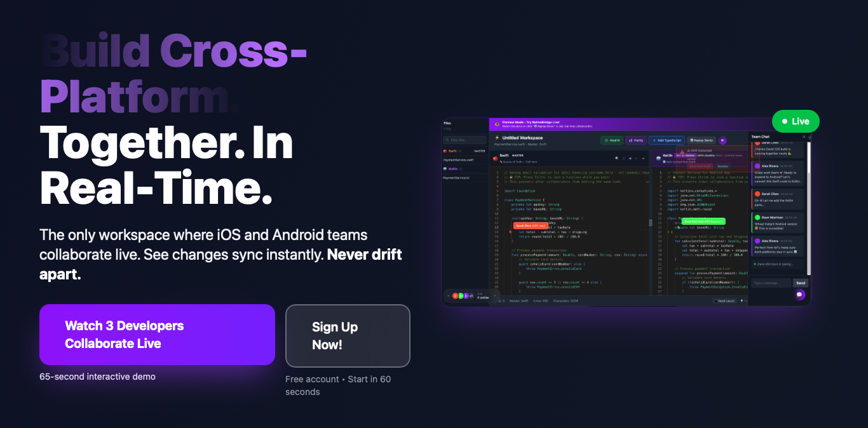Click the Reset Layout button in status bar
Image resolution: width=868 pixels, height=428 pixels.
click(724, 301)
